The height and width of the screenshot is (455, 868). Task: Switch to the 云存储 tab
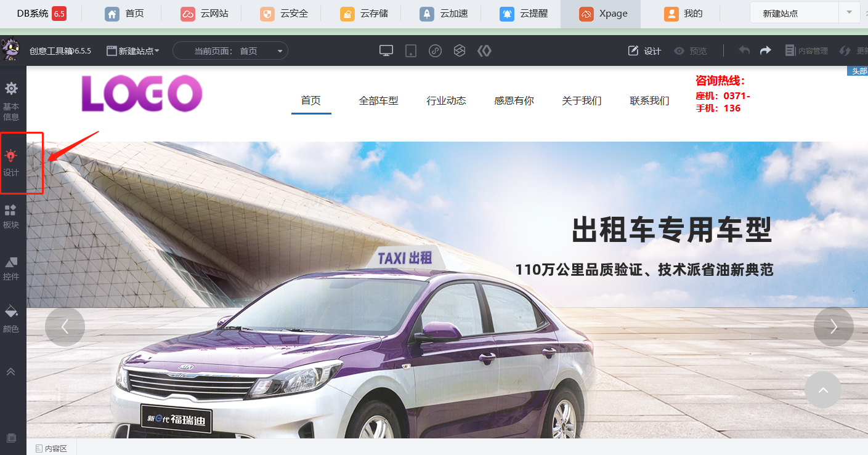(364, 14)
